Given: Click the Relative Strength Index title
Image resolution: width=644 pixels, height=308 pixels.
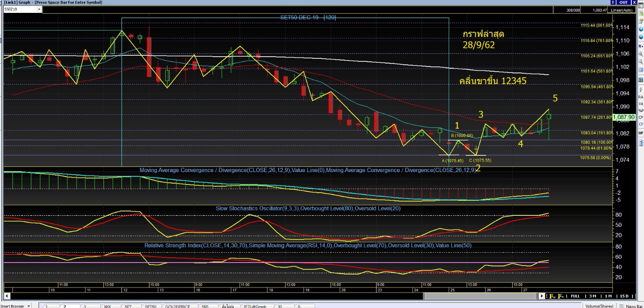Looking at the screenshot, I should (307, 245).
